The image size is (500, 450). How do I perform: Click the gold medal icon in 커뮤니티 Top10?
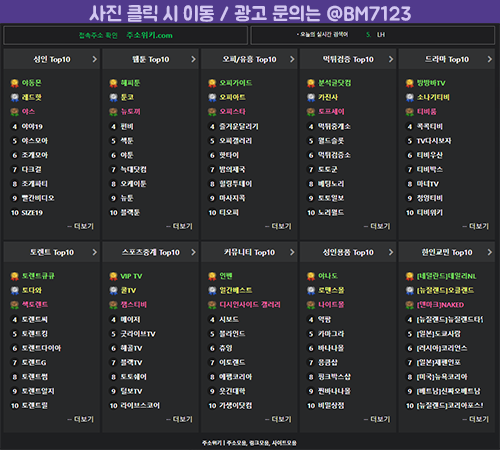click(212, 276)
